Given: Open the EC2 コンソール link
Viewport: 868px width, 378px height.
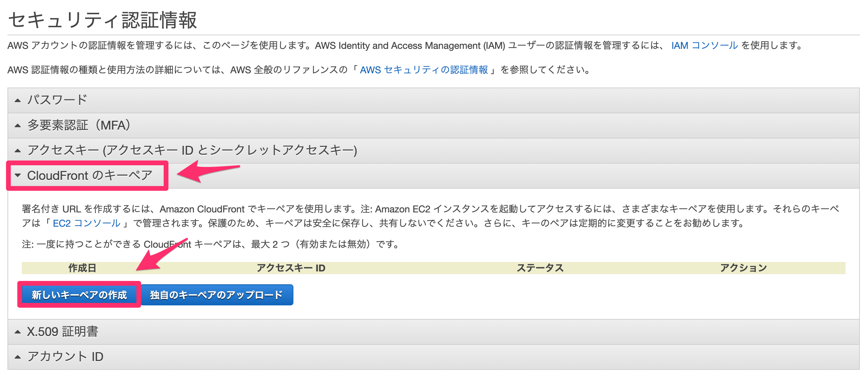Looking at the screenshot, I should click(87, 223).
